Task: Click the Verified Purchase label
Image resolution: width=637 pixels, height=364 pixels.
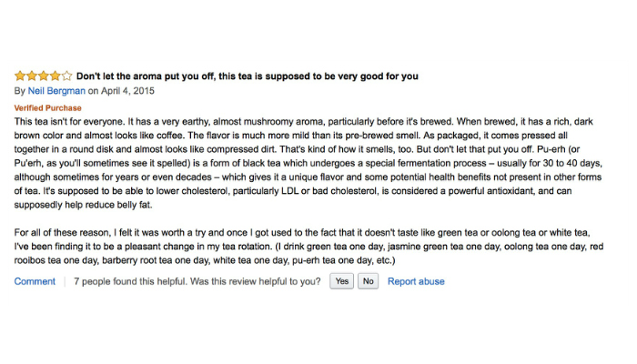Action: [47, 108]
